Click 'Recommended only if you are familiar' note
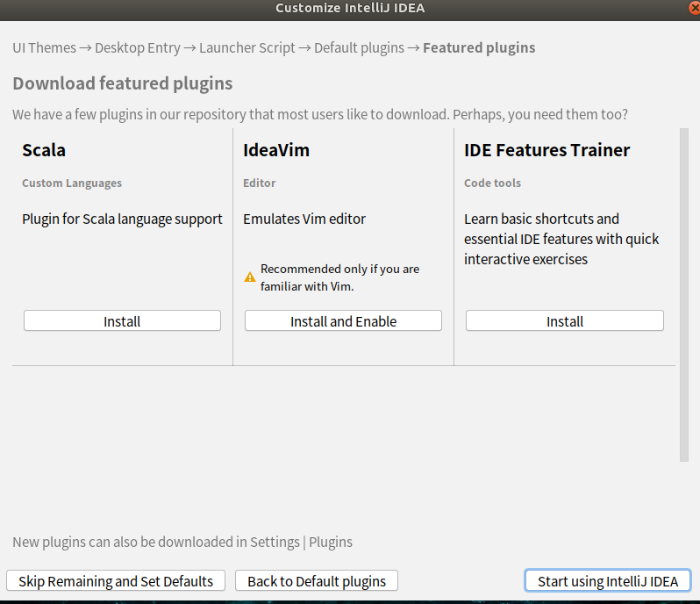This screenshot has height=604, width=700. point(339,277)
